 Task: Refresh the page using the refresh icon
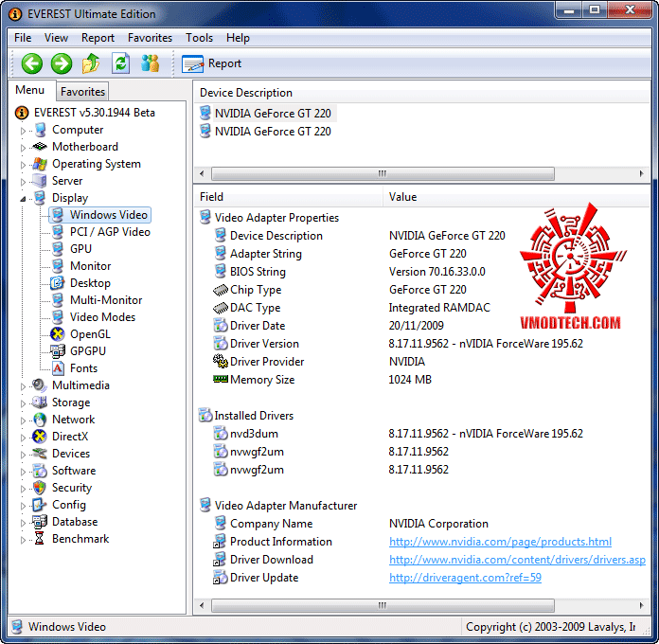coord(120,63)
